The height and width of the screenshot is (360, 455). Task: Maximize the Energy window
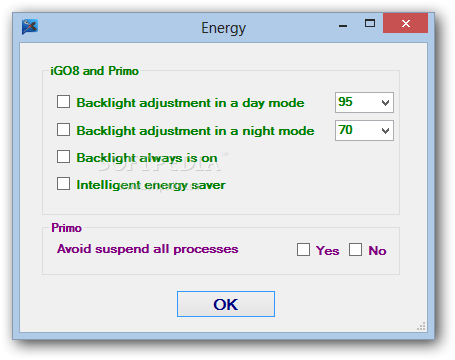tap(370, 23)
